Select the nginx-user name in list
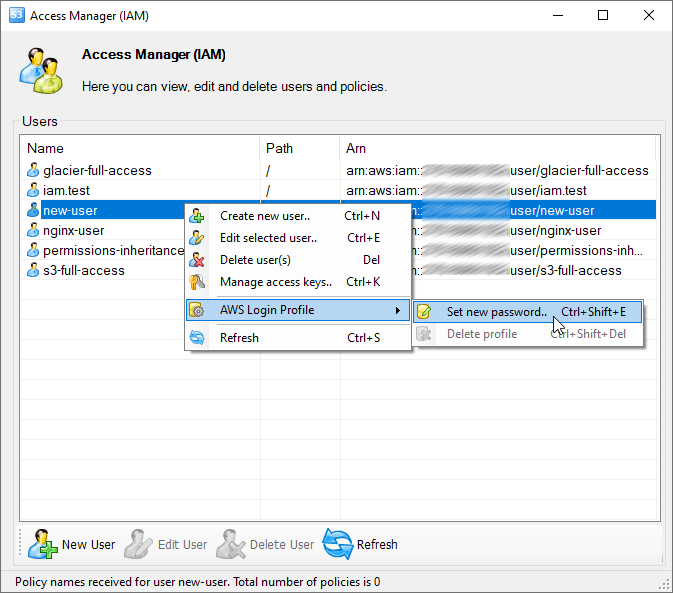Image resolution: width=673 pixels, height=593 pixels. pos(74,230)
